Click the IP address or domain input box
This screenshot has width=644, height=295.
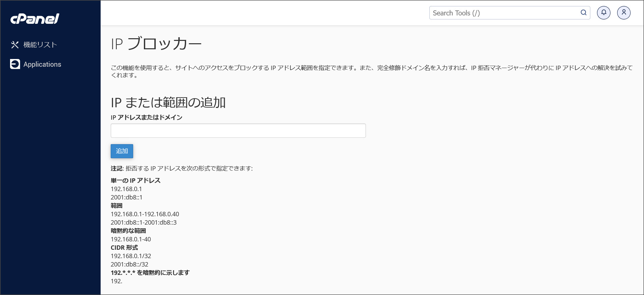[238, 130]
